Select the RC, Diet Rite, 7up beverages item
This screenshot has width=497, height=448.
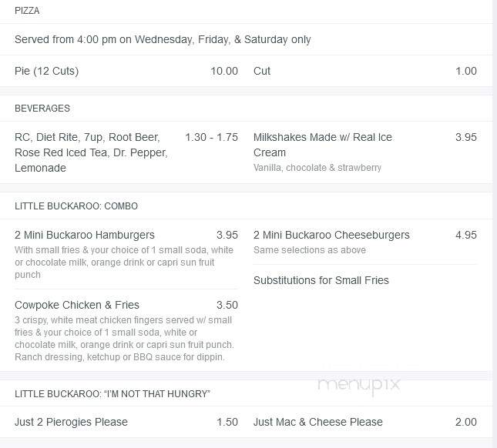point(91,152)
